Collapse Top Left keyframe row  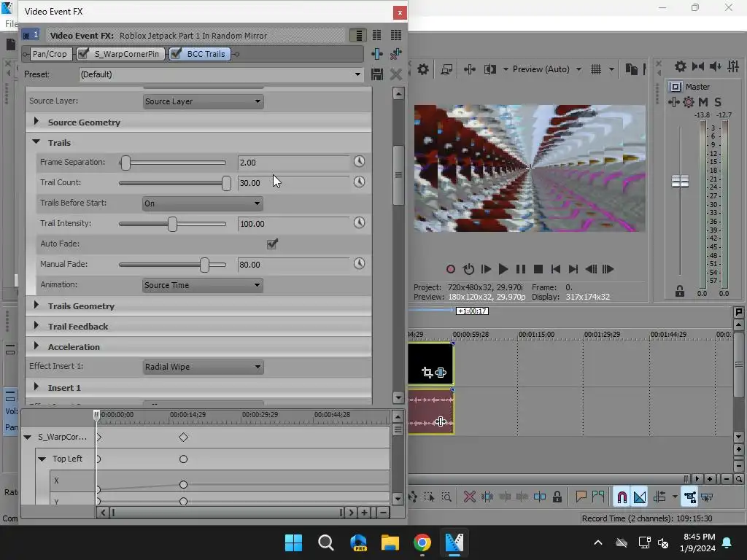click(x=42, y=459)
